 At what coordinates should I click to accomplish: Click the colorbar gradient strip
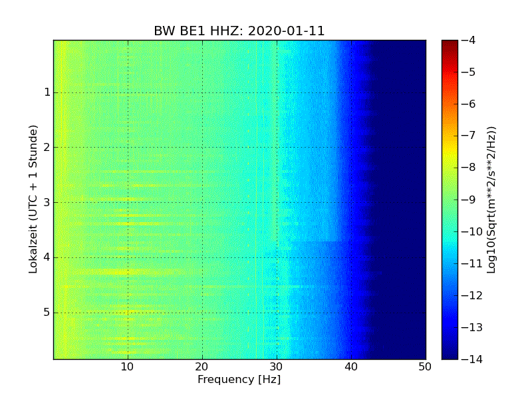tap(450, 199)
